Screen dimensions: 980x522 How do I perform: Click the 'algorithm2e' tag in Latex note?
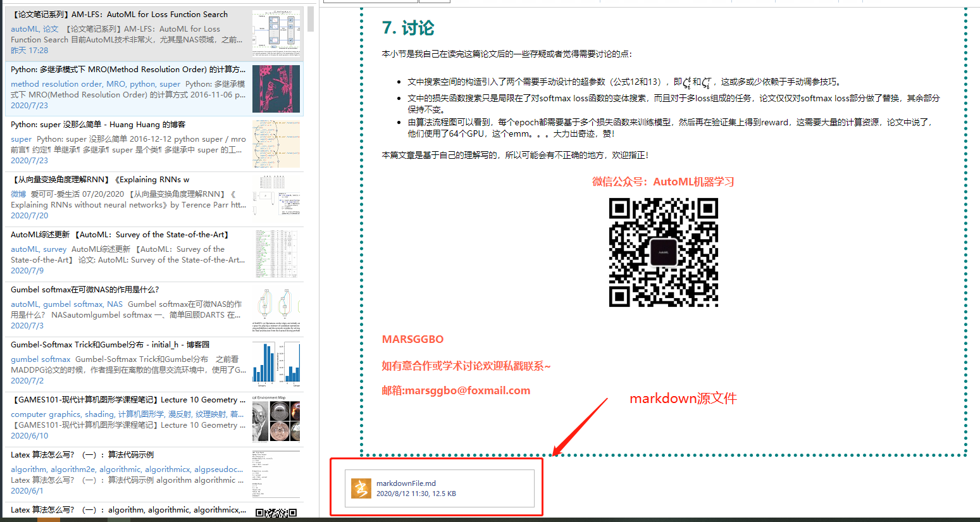coord(73,469)
